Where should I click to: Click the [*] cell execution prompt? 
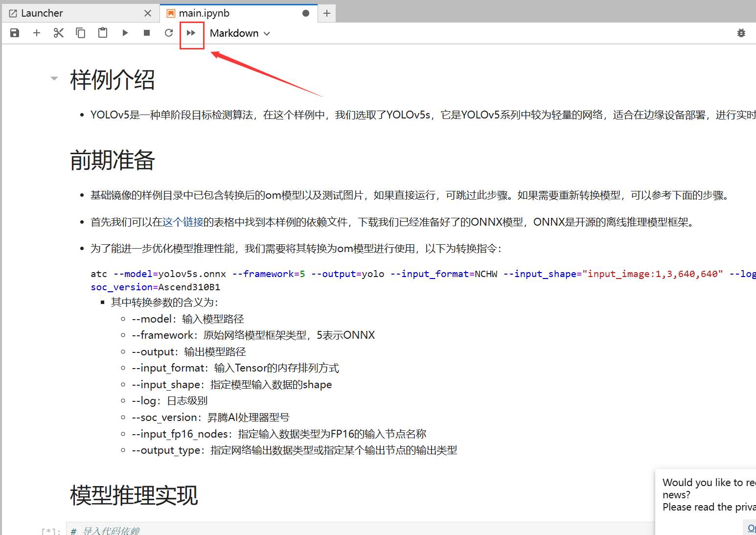[51, 531]
